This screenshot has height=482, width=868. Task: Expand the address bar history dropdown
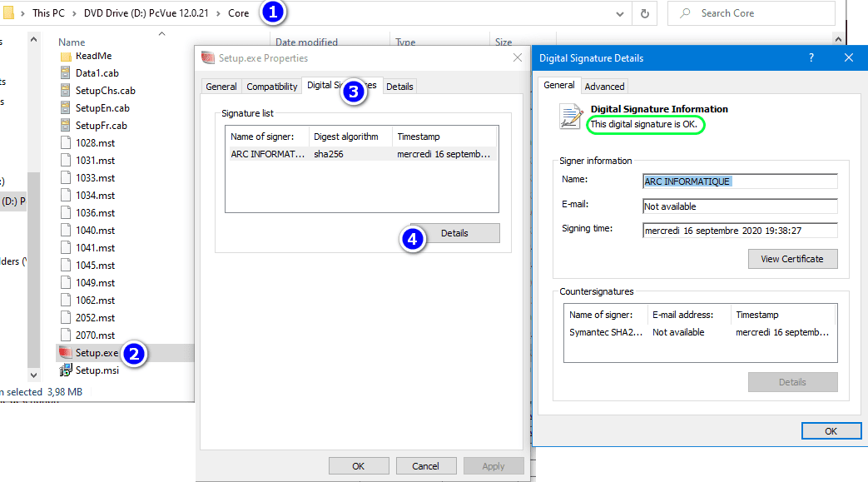point(619,13)
